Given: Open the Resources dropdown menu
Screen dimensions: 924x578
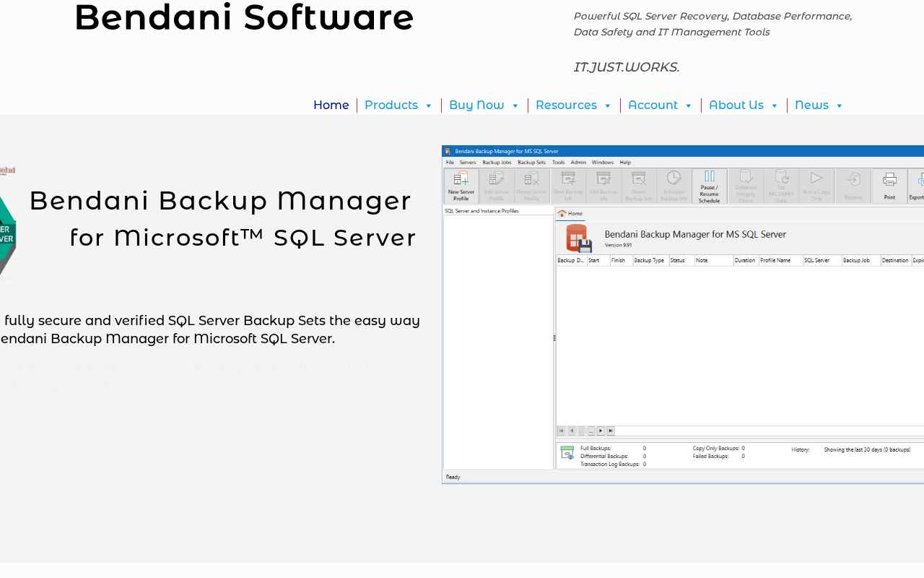Looking at the screenshot, I should coord(573,105).
